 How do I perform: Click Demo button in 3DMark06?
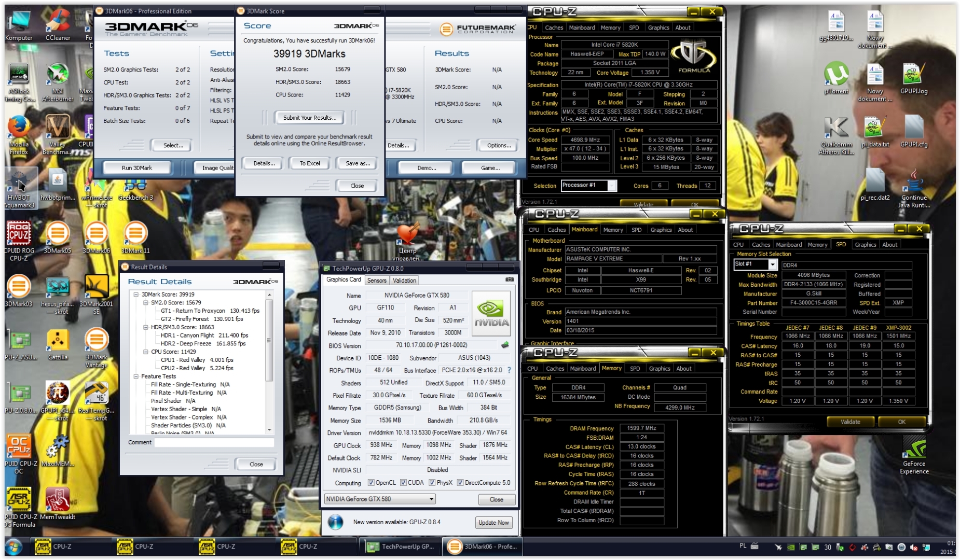(x=427, y=168)
